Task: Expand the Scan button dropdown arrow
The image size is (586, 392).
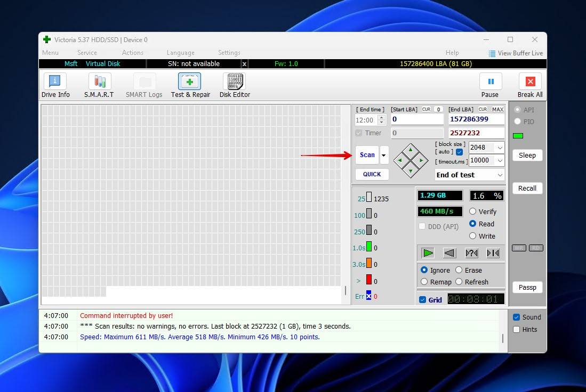Action: tap(384, 155)
